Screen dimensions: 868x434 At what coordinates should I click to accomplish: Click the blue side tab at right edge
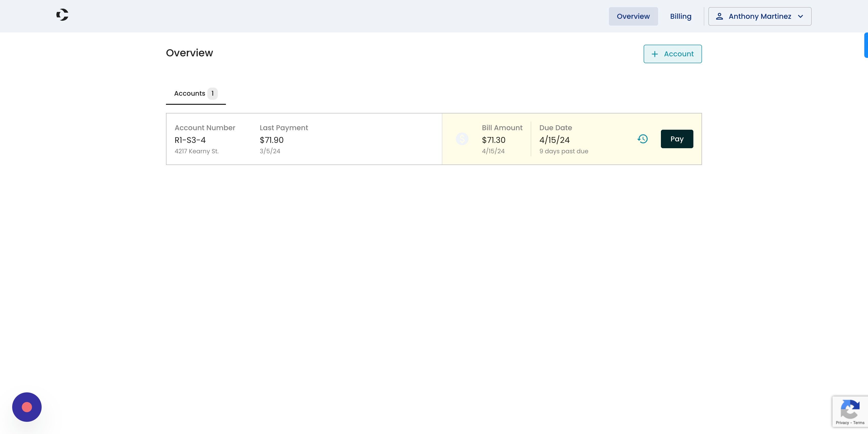click(866, 45)
